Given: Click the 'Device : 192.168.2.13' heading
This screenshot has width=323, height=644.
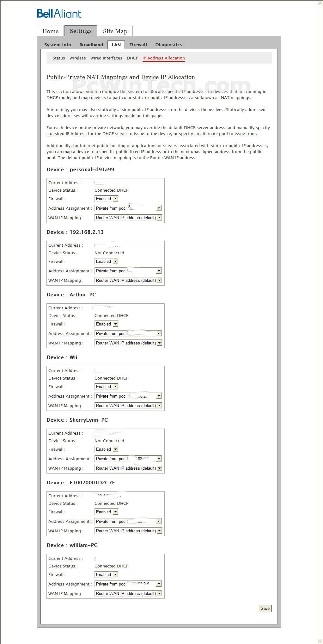Looking at the screenshot, I should click(75, 232).
